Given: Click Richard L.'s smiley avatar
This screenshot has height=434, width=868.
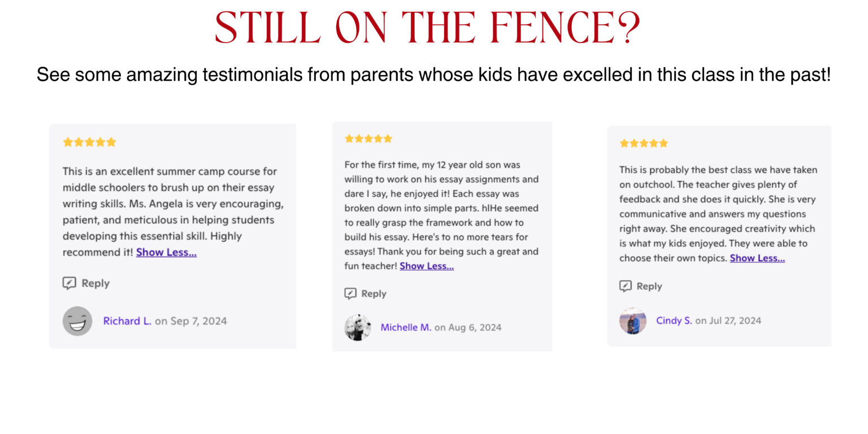Looking at the screenshot, I should (77, 321).
